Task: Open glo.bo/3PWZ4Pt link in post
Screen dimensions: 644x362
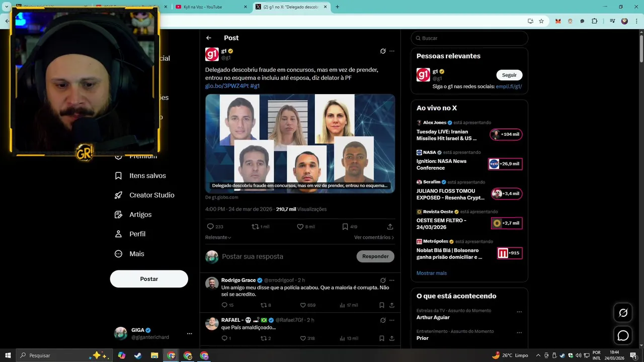Action: point(226,86)
